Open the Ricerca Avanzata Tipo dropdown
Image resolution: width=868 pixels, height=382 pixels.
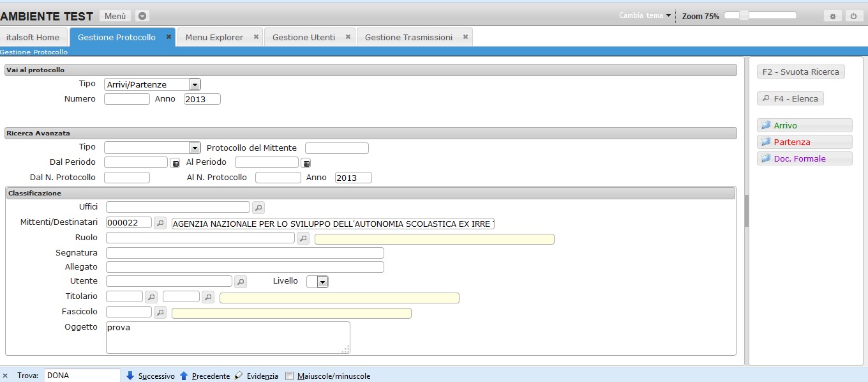[x=195, y=148]
